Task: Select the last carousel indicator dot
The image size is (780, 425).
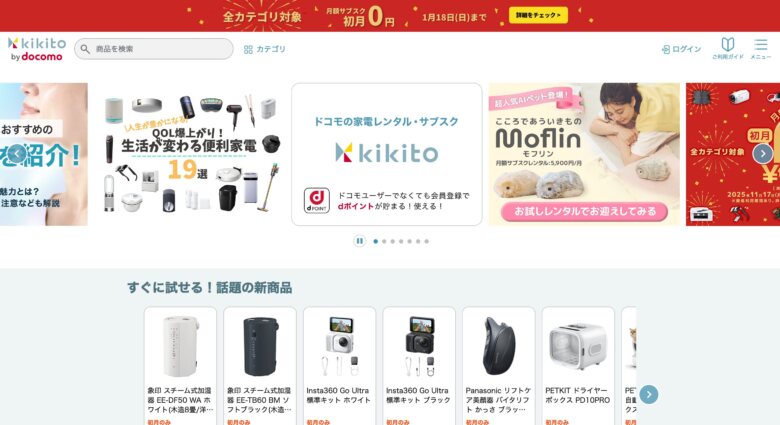Action: (426, 241)
